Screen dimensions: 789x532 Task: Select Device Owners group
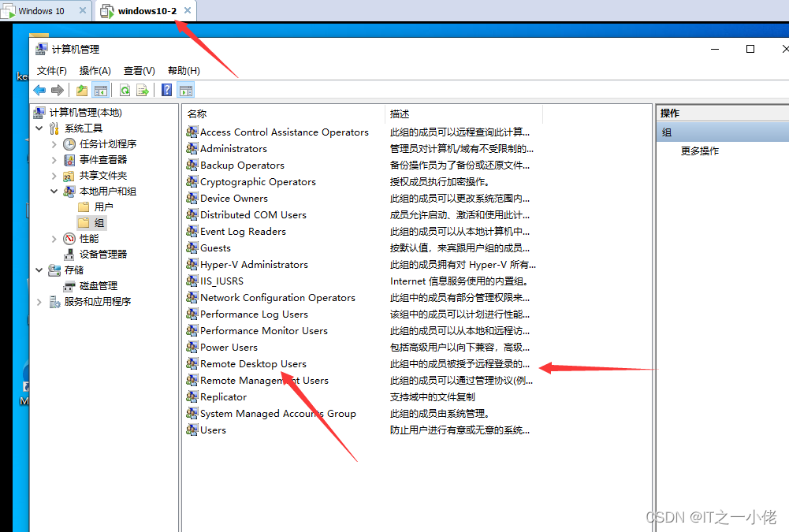click(234, 199)
